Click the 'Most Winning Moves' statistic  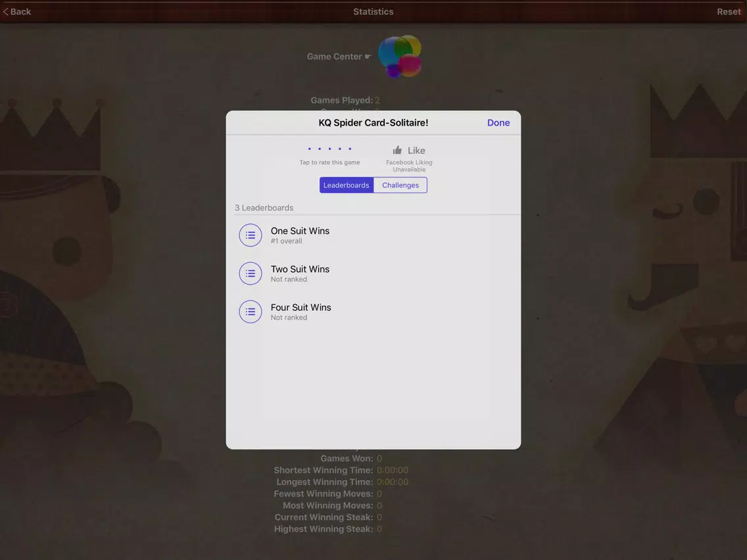333,505
